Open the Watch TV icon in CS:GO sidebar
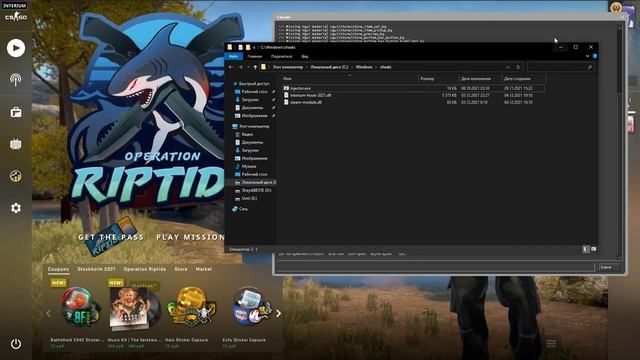This screenshot has height=360, width=640. (x=16, y=144)
